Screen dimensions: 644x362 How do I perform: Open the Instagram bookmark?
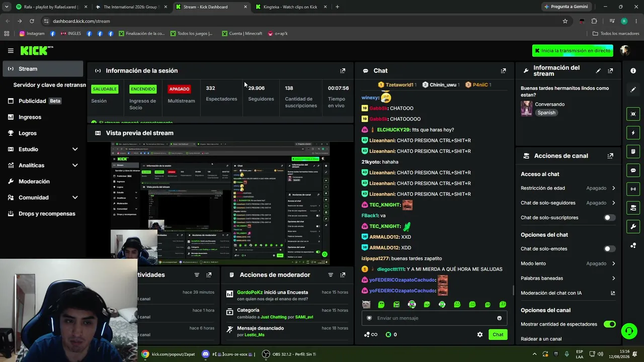click(x=32, y=34)
